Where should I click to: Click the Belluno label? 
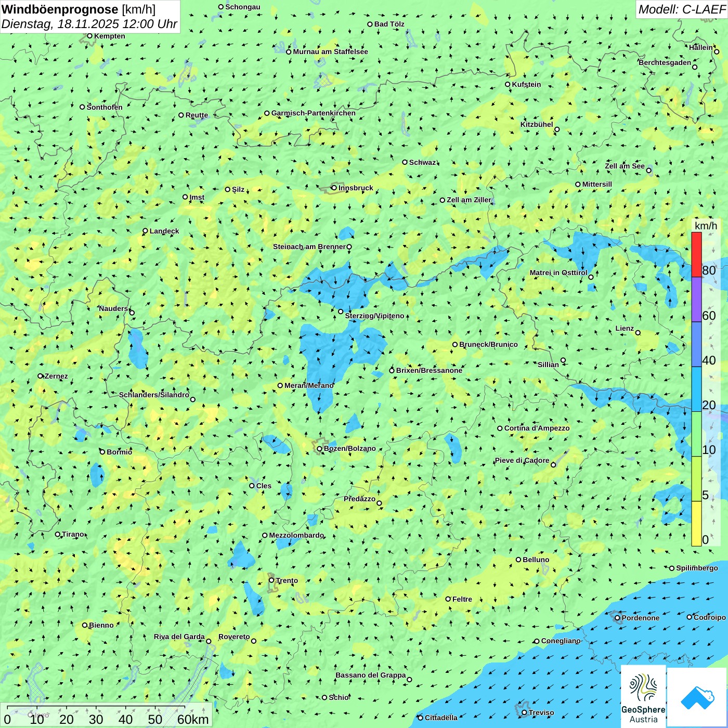click(536, 560)
